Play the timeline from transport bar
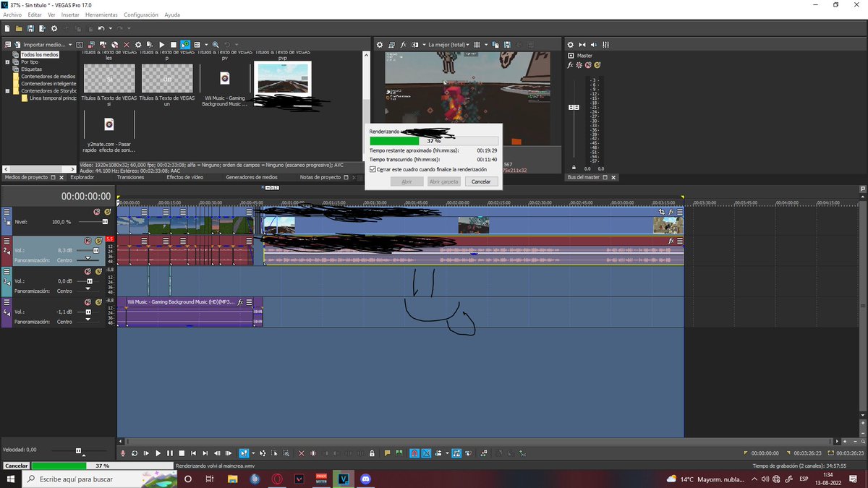The height and width of the screenshot is (488, 868). pos(158,453)
